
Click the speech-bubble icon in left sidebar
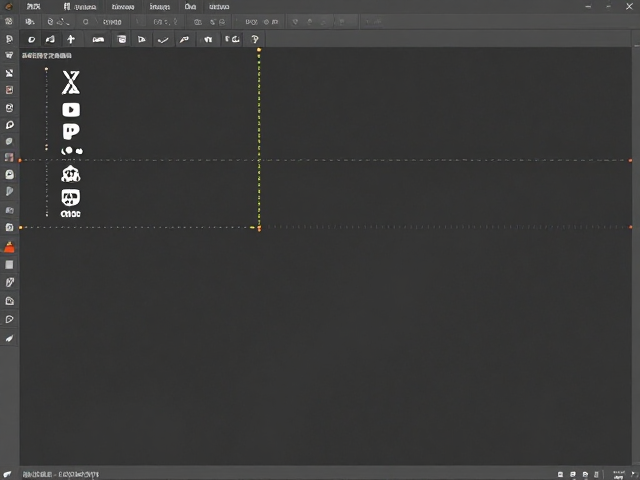pyautogui.click(x=9, y=125)
